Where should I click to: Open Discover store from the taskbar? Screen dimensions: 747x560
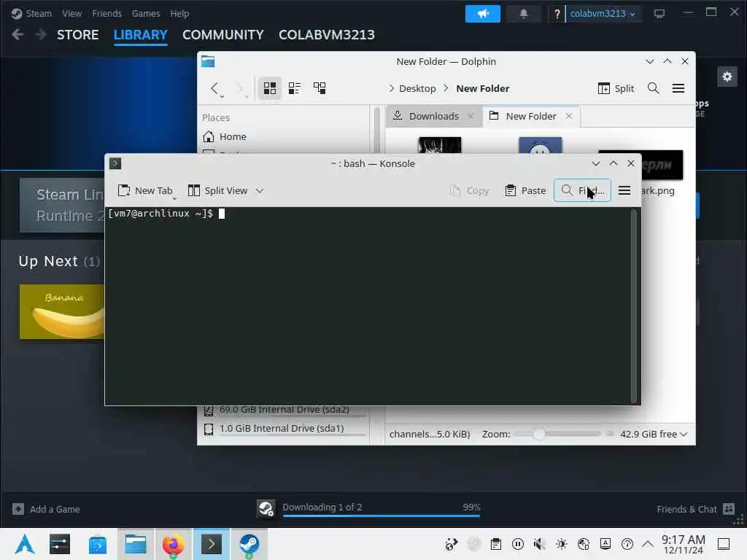click(x=98, y=544)
